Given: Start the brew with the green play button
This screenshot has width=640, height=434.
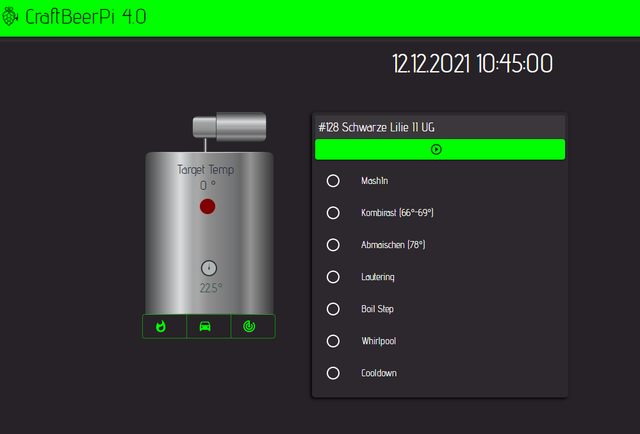Looking at the screenshot, I should [440, 149].
